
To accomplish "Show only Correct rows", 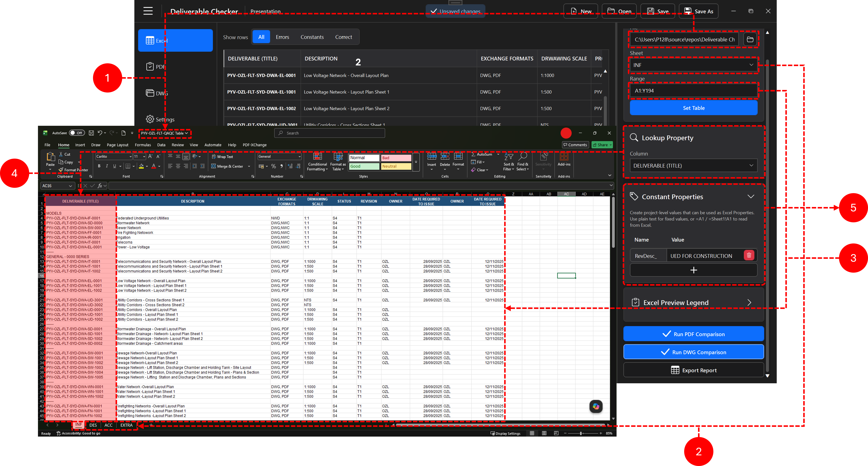I will point(343,37).
